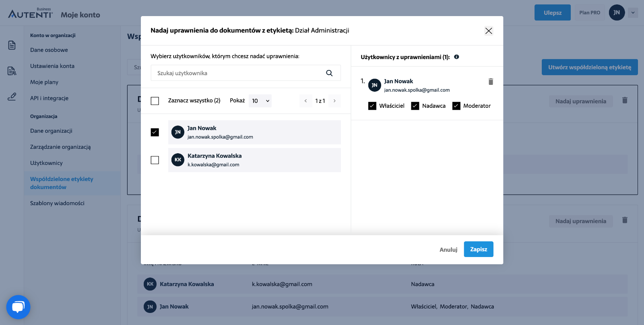This screenshot has height=325, width=644.
Task: Open the shared documents sidebar icon
Action: (12, 71)
